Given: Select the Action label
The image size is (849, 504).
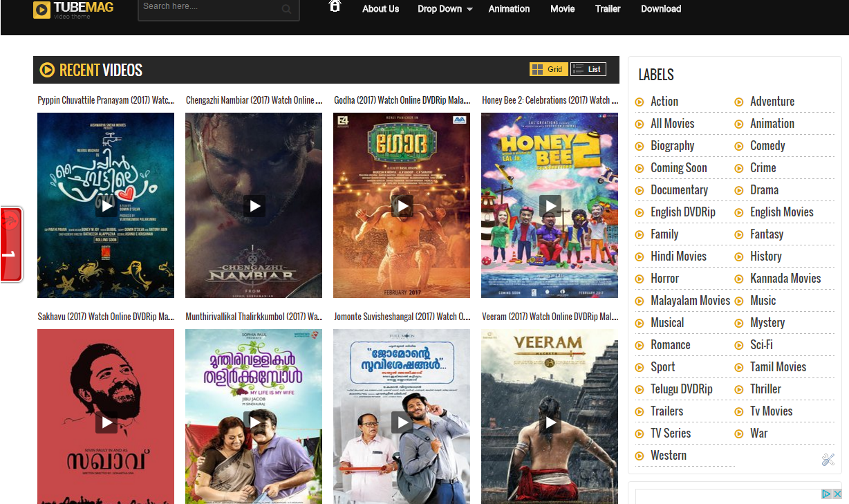Looking at the screenshot, I should coord(664,102).
